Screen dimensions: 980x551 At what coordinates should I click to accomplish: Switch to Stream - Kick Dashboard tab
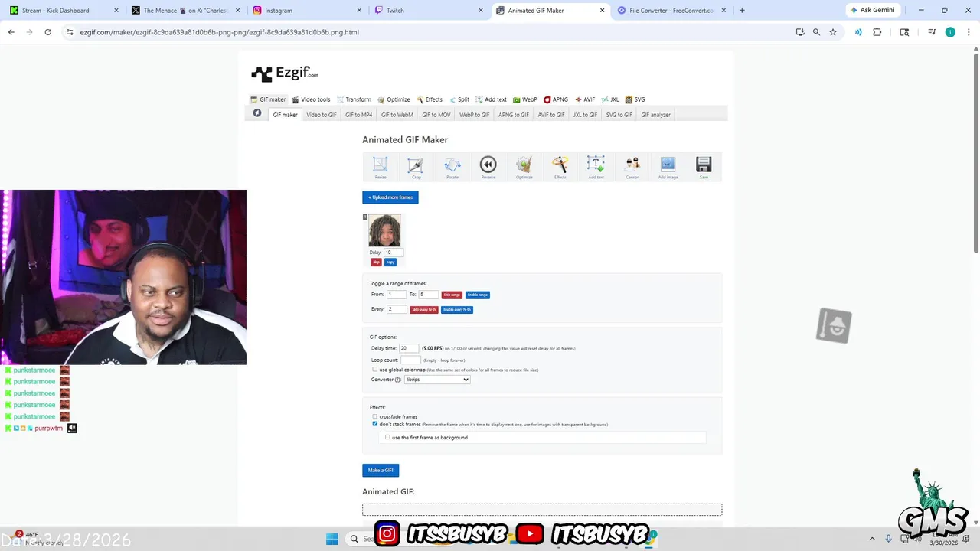[64, 11]
